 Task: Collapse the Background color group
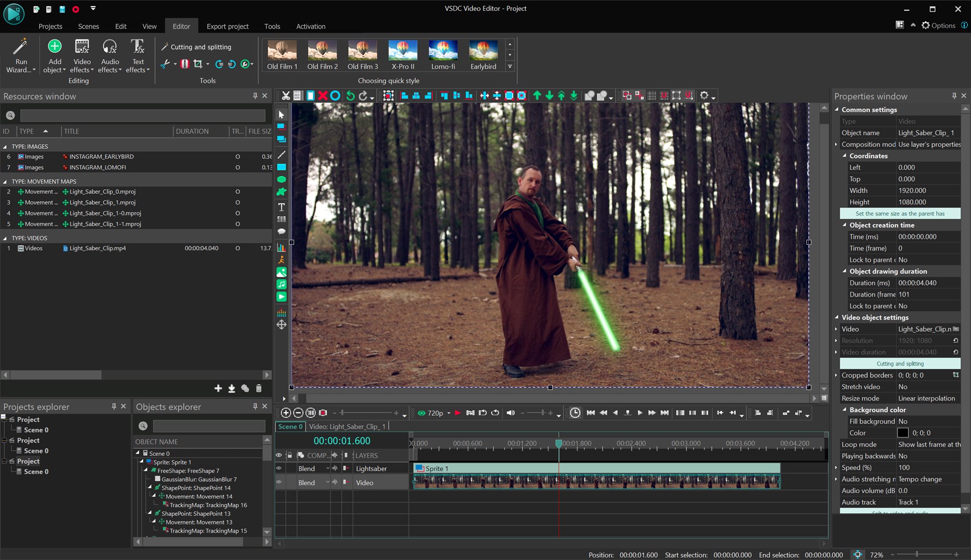click(x=844, y=410)
